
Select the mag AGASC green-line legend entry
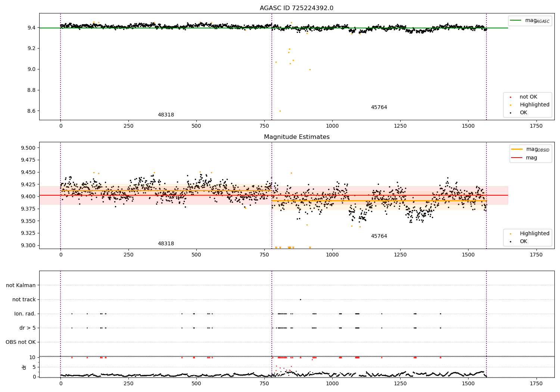pyautogui.click(x=530, y=21)
